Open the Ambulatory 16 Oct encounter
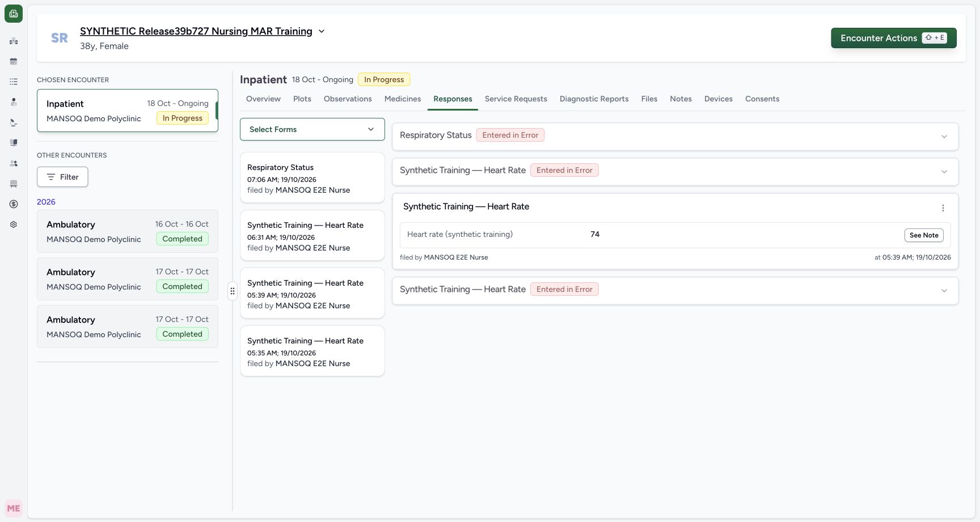Viewport: 980px width, 522px height. 128,231
